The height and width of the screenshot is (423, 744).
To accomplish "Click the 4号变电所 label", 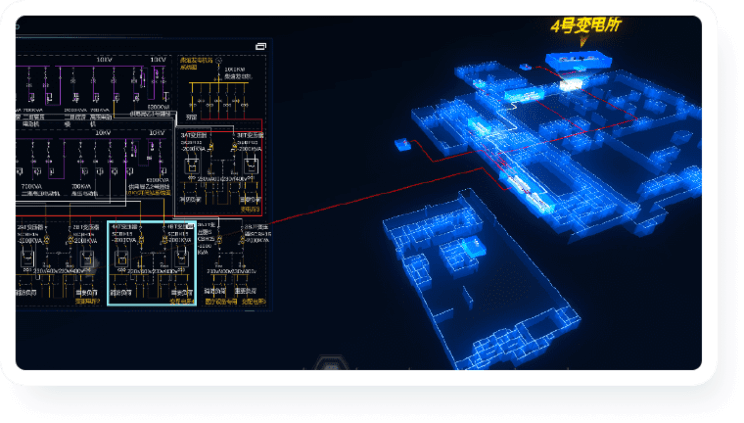I will point(585,26).
